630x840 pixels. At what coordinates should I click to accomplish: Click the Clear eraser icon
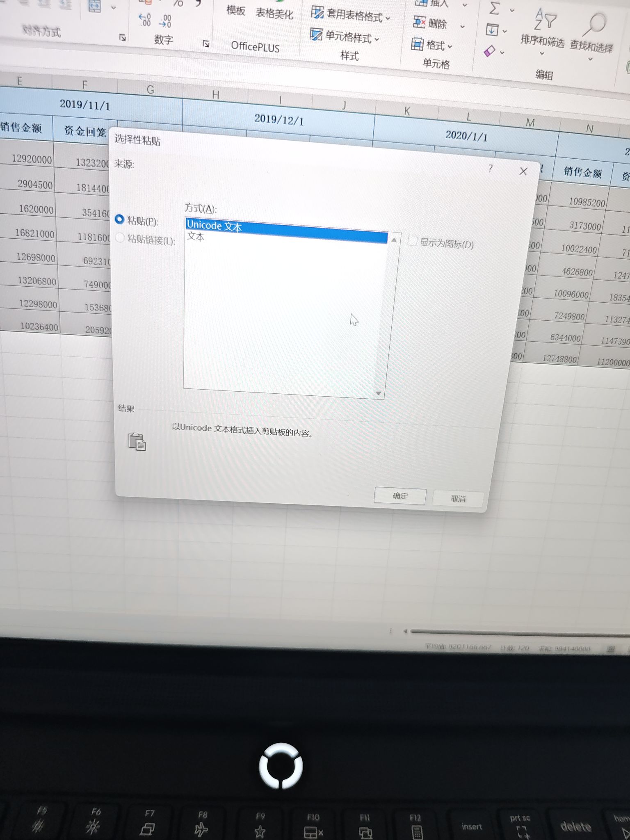click(x=490, y=51)
